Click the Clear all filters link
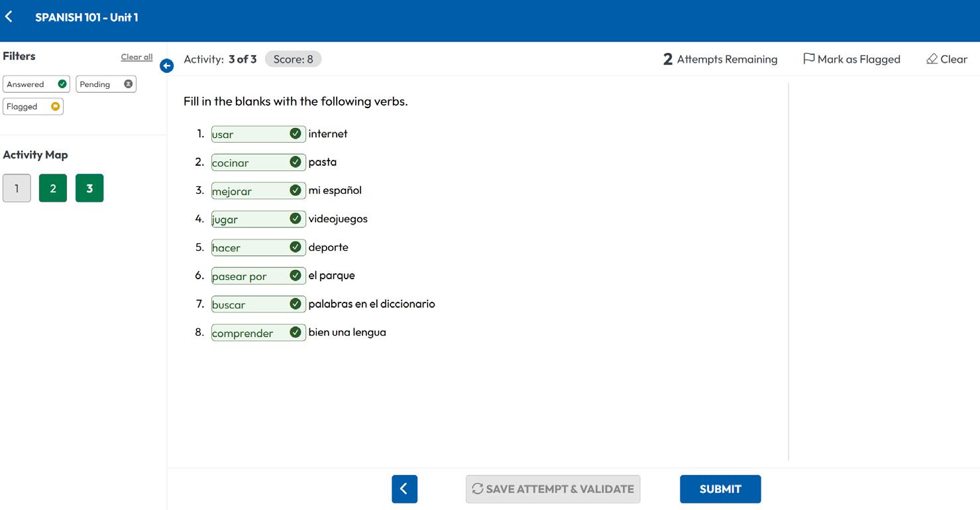Screen dimensions: 980x510 (136, 57)
